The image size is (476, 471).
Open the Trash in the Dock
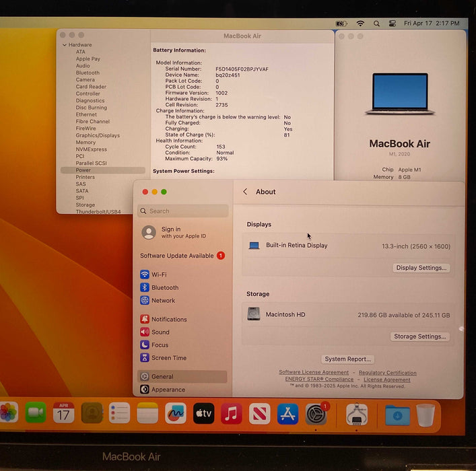coord(426,415)
